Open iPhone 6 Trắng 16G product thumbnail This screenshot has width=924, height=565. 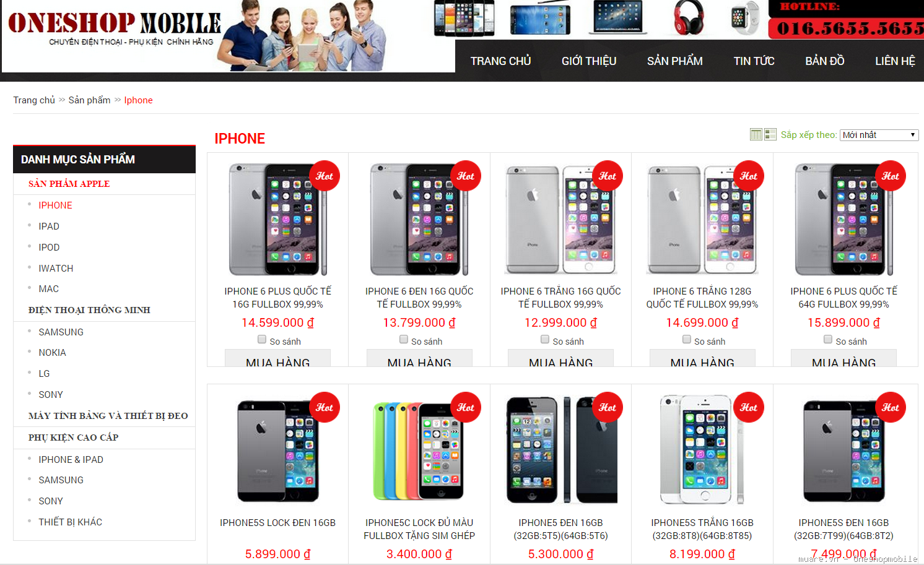pyautogui.click(x=560, y=220)
